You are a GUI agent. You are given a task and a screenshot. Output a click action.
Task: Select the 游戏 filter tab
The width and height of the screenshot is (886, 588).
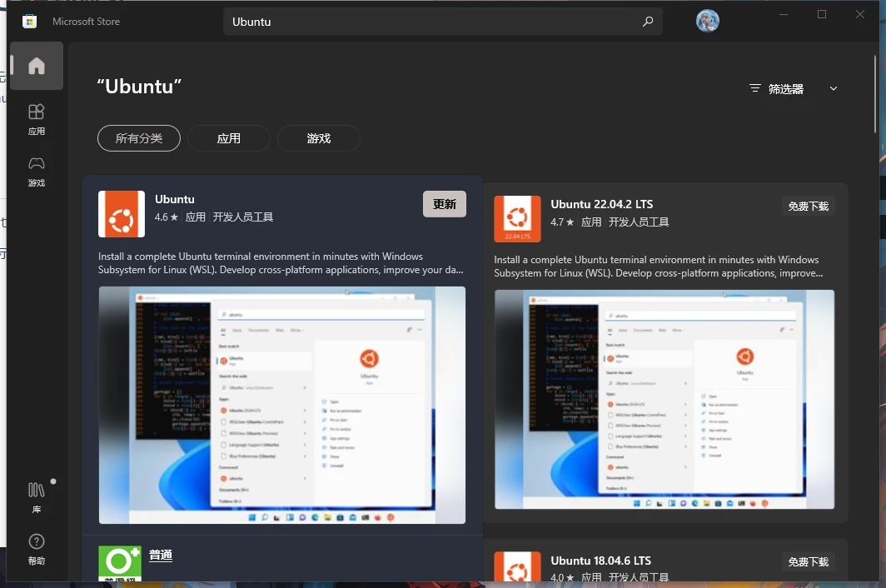pyautogui.click(x=318, y=138)
